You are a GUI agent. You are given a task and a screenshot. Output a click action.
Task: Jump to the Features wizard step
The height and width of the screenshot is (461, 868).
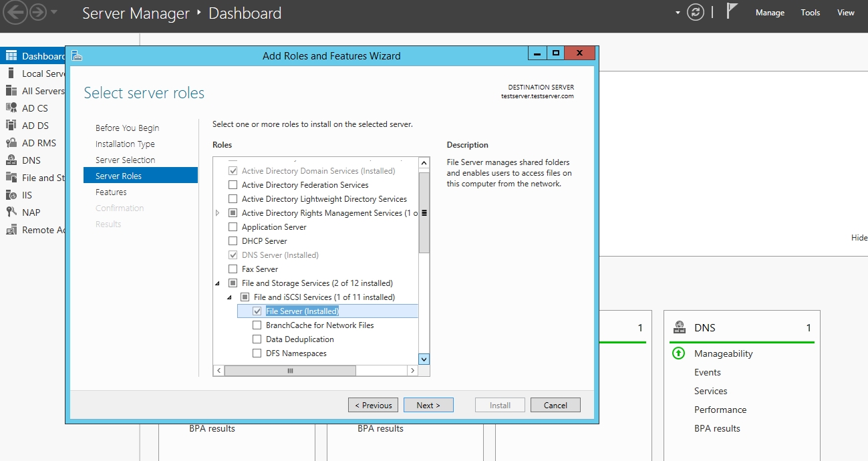pos(111,192)
